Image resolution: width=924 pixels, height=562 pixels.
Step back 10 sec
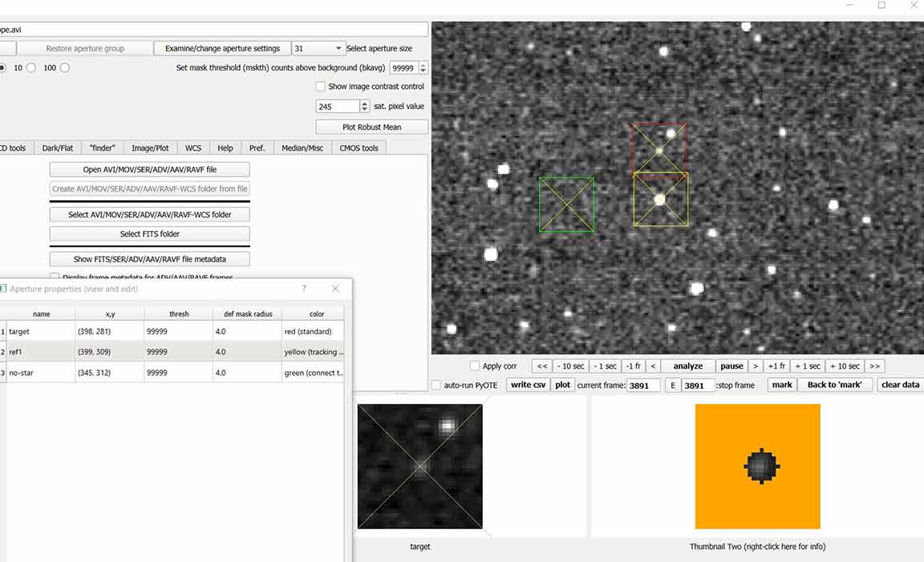click(x=570, y=366)
